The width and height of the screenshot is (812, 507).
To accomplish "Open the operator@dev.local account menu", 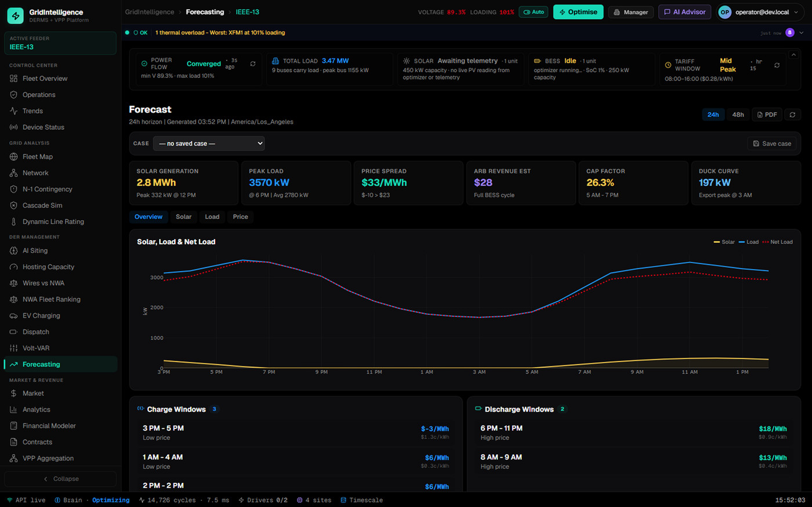I will point(760,12).
